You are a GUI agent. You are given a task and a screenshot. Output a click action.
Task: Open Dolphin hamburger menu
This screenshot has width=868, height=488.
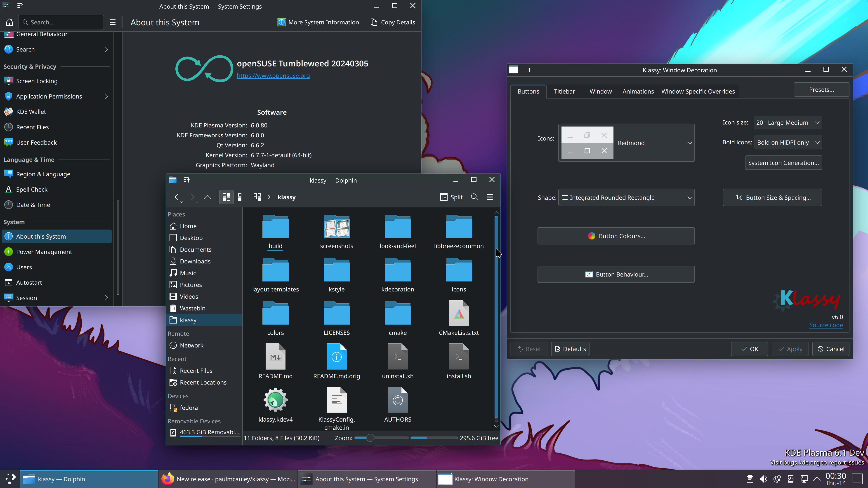(x=490, y=197)
